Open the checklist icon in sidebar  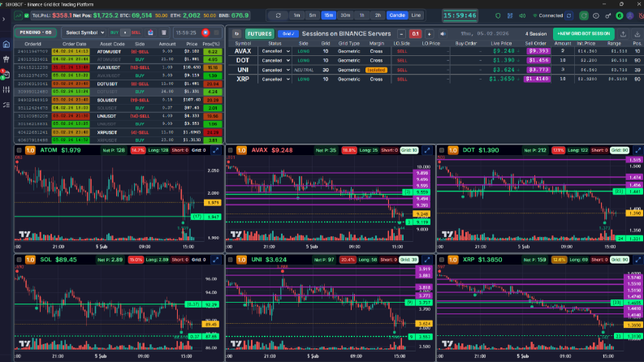point(6,105)
